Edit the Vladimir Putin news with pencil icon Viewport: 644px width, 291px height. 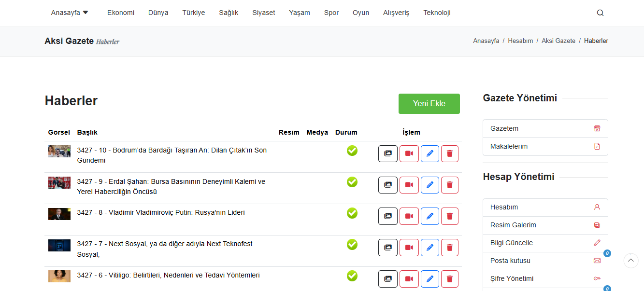(x=429, y=216)
